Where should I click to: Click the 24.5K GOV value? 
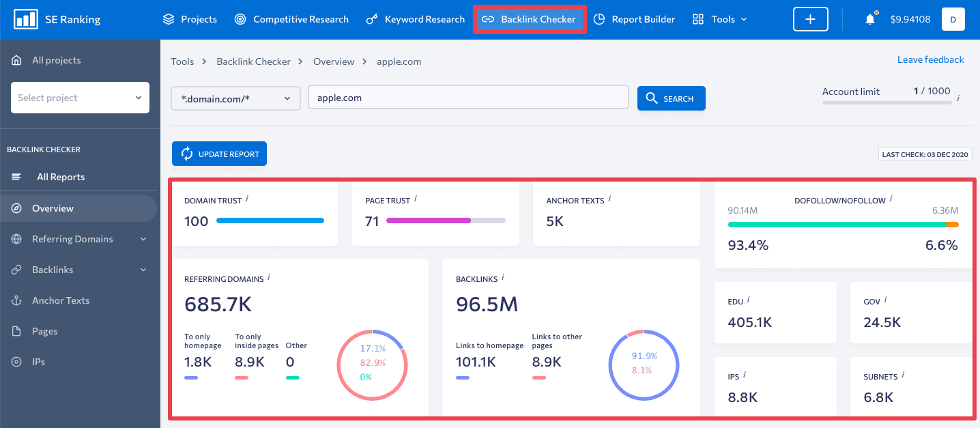tap(882, 322)
